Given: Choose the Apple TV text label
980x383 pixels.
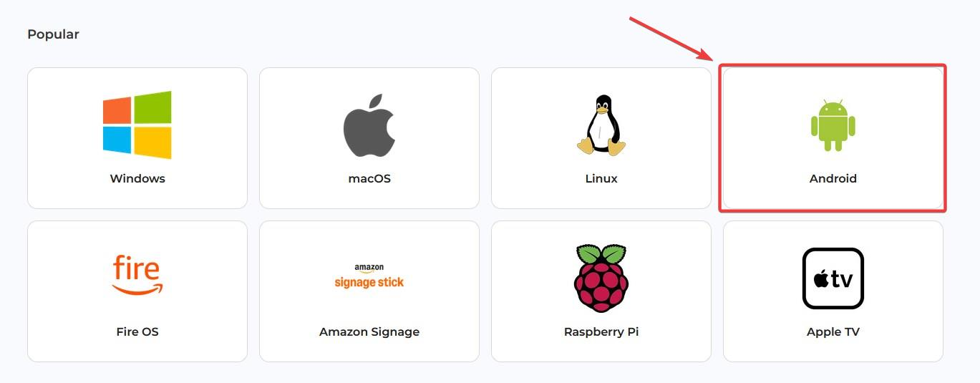Looking at the screenshot, I should coord(833,332).
